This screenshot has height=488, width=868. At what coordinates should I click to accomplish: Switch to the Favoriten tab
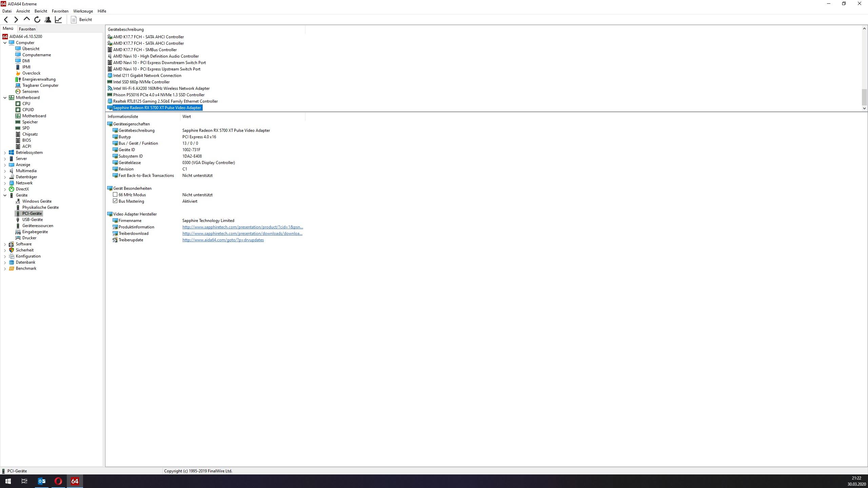pyautogui.click(x=27, y=29)
